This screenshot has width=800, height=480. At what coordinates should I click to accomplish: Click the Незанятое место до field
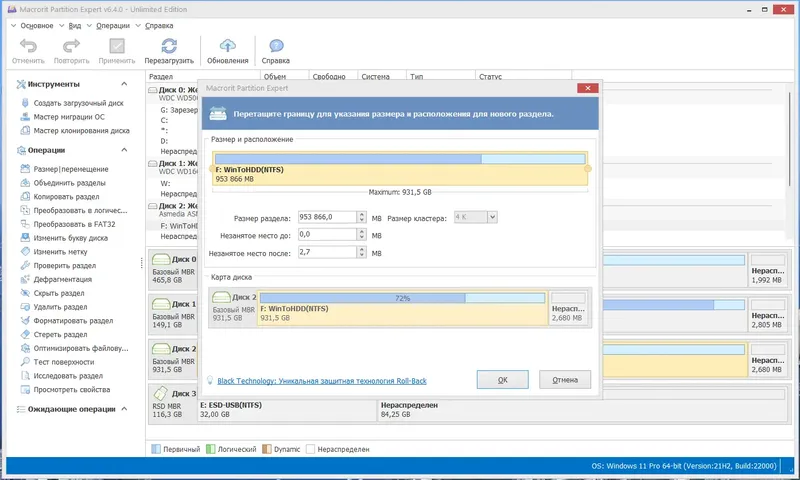[327, 235]
